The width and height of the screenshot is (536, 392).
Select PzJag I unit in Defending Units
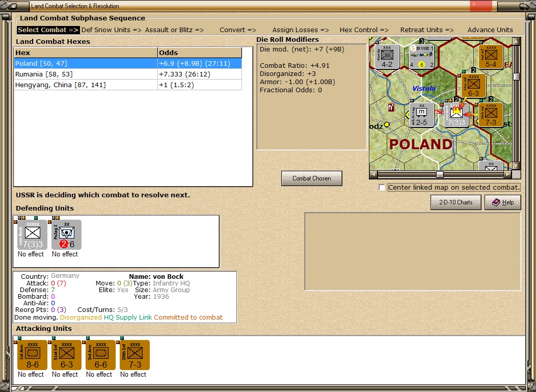click(x=66, y=235)
